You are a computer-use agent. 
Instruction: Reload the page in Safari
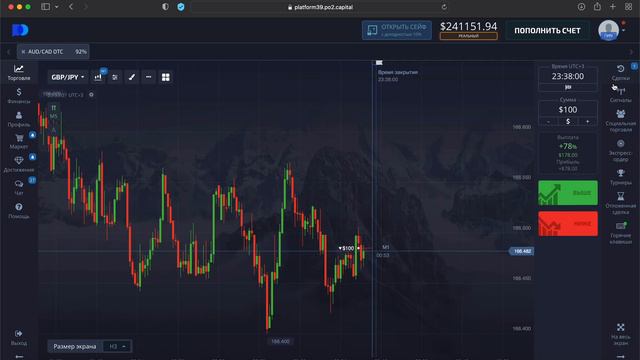pos(444,7)
